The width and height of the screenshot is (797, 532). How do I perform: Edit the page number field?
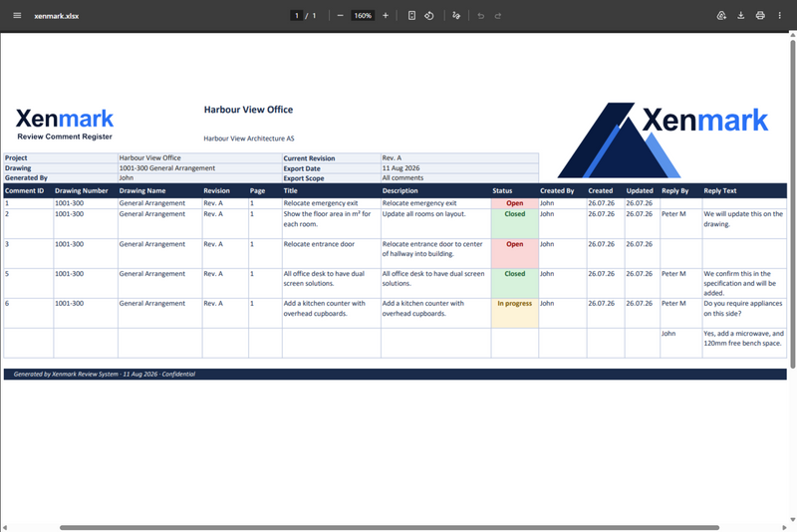tap(296, 15)
